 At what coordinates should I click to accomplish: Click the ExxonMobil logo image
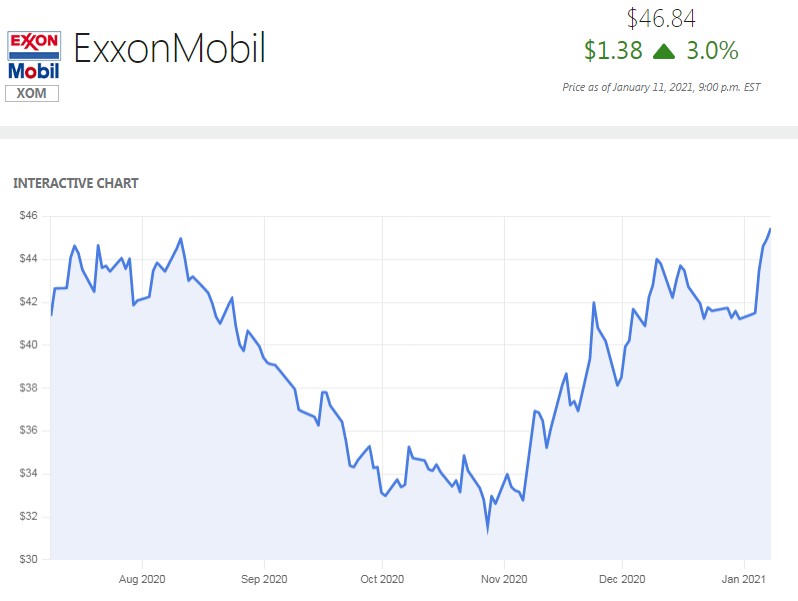tap(34, 55)
